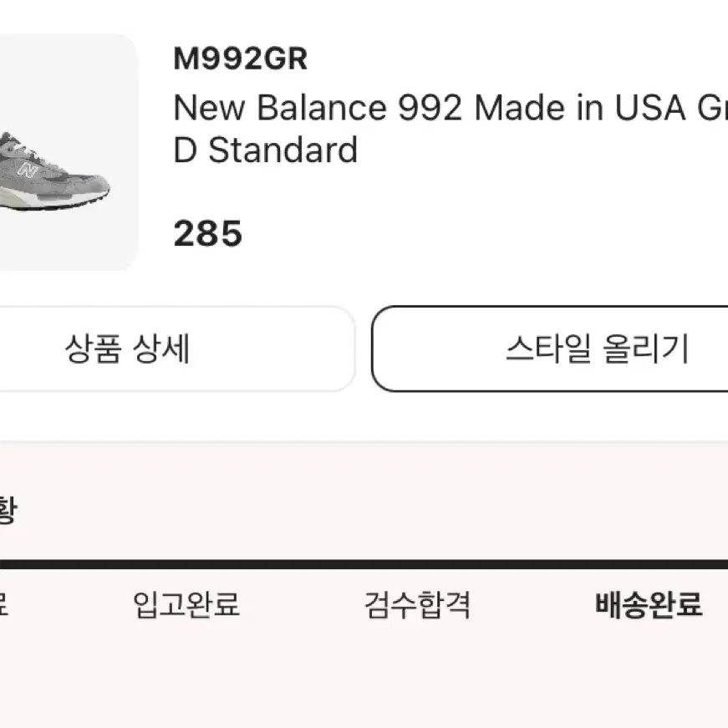Image resolution: width=728 pixels, height=728 pixels.
Task: Select the bold 배송완료 status step
Action: click(x=649, y=604)
